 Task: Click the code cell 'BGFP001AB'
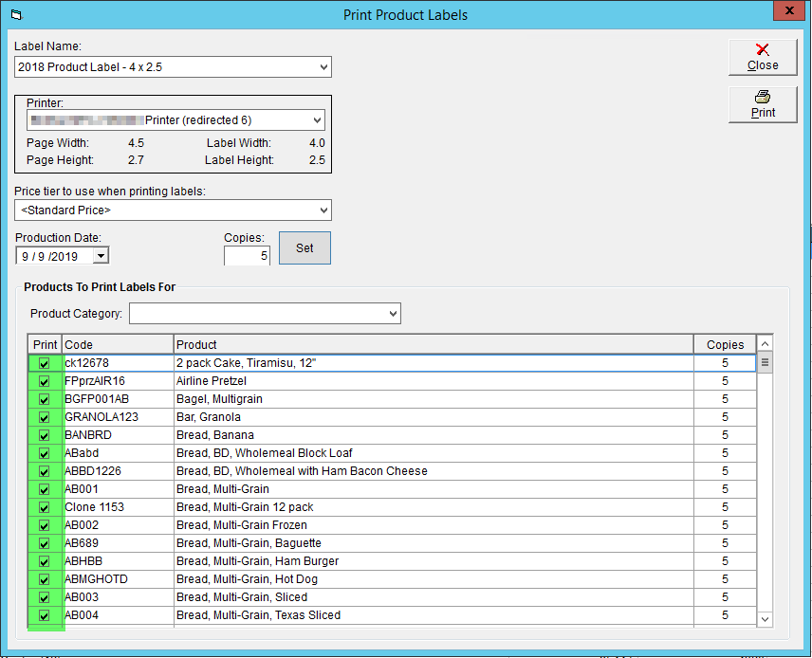tap(118, 399)
